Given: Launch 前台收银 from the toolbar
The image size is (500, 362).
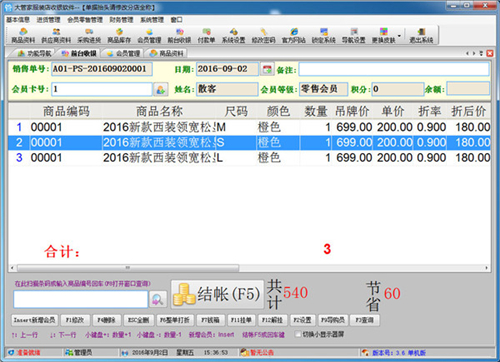Looking at the screenshot, I should 179,36.
